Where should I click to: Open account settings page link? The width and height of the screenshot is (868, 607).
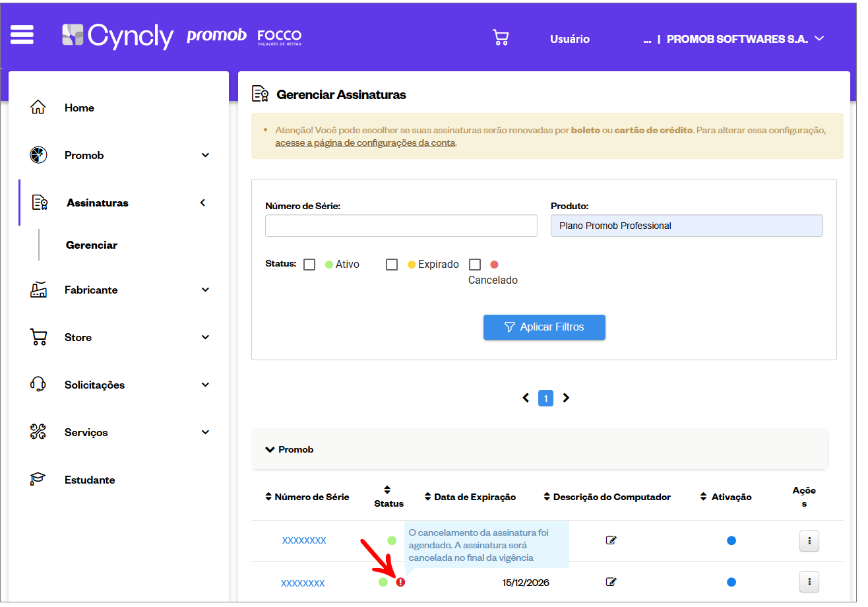pos(365,143)
